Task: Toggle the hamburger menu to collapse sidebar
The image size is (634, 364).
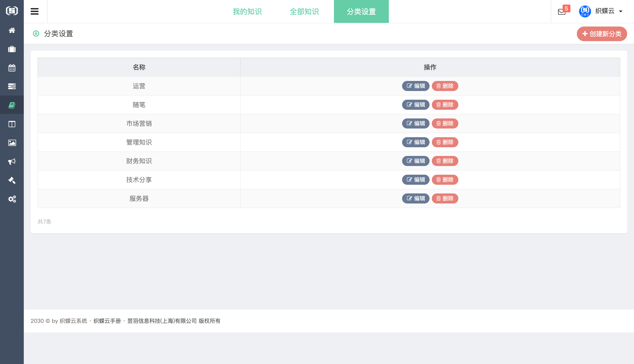Action: tap(35, 11)
